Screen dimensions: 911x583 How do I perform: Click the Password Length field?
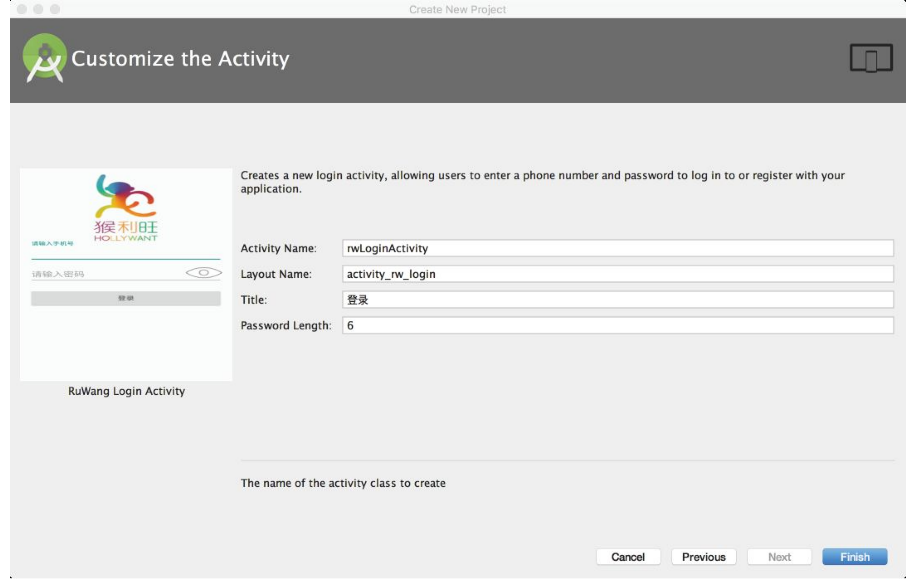pyautogui.click(x=617, y=326)
